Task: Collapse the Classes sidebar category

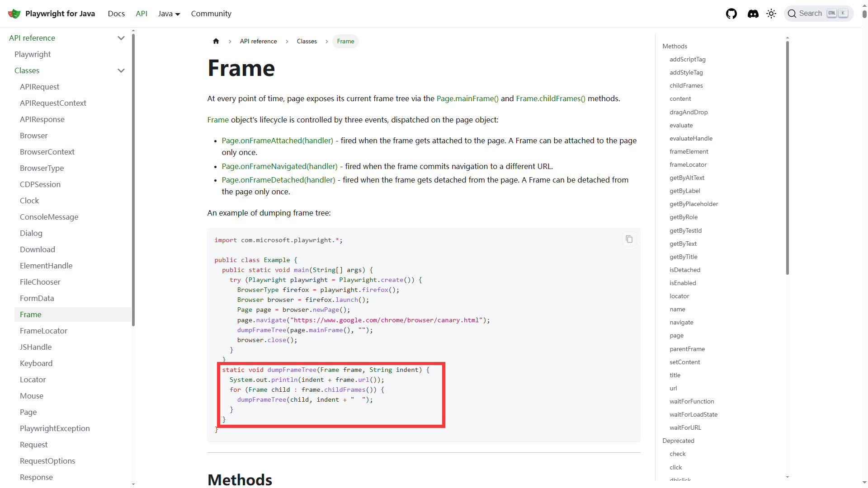Action: tap(121, 70)
